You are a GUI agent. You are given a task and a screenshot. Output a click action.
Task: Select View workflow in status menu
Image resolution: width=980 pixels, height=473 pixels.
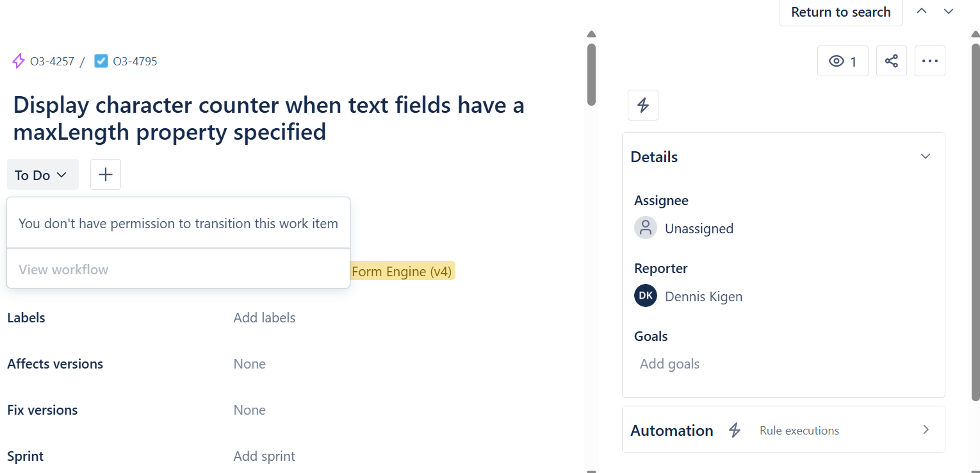tap(63, 269)
